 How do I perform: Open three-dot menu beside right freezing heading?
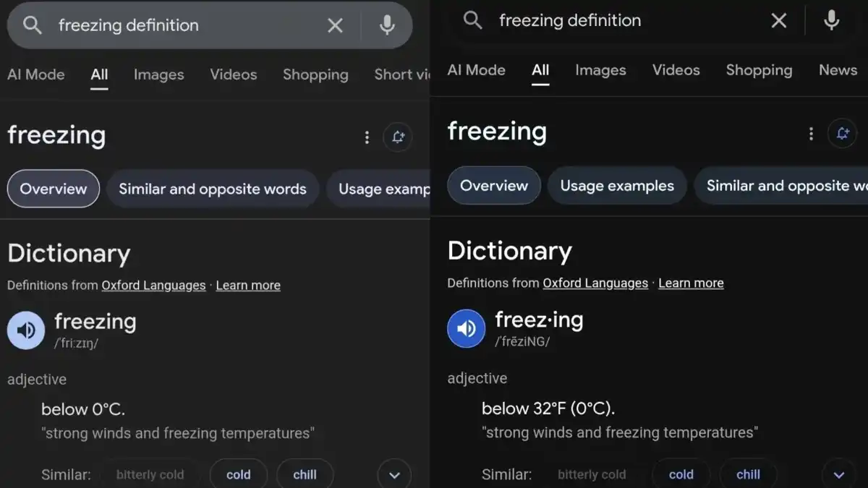click(811, 134)
